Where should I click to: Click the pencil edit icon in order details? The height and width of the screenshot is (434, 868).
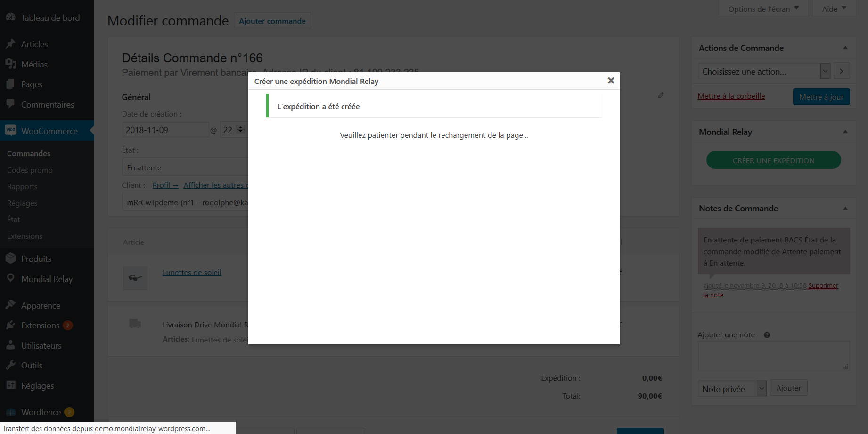tap(661, 95)
